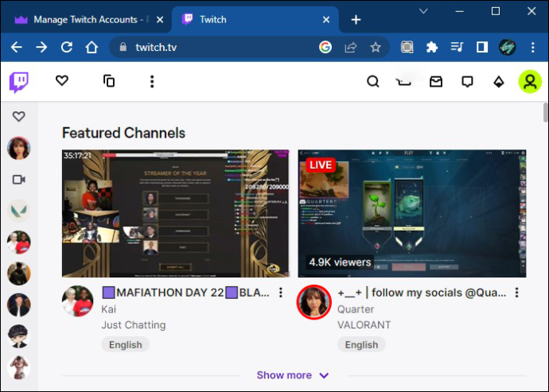Open Browse via the copy-style icon

[x=109, y=81]
